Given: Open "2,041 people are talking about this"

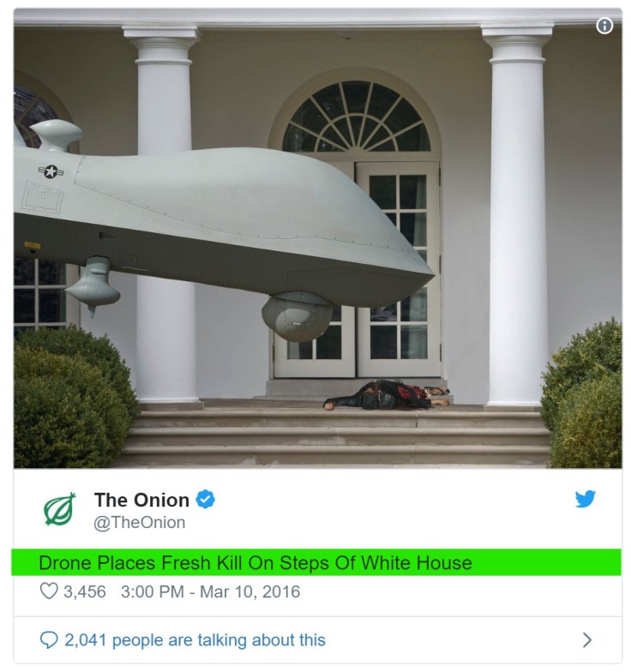Looking at the screenshot, I should tap(195, 639).
